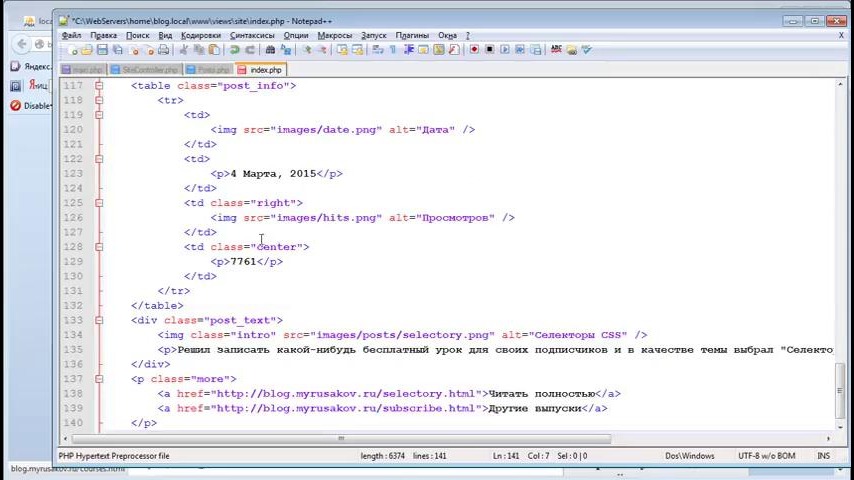
Task: Click the vertical scrollbar down arrow
Action: (840, 424)
